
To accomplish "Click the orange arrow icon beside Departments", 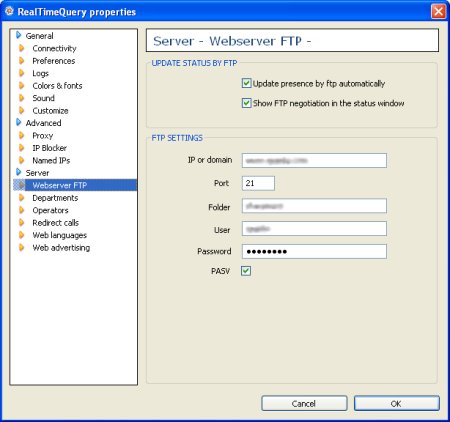I will click(22, 198).
